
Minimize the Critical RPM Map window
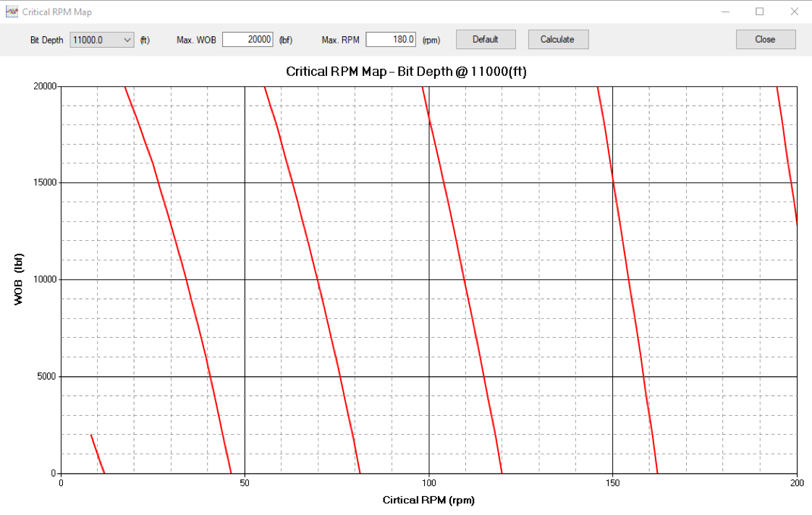[726, 12]
